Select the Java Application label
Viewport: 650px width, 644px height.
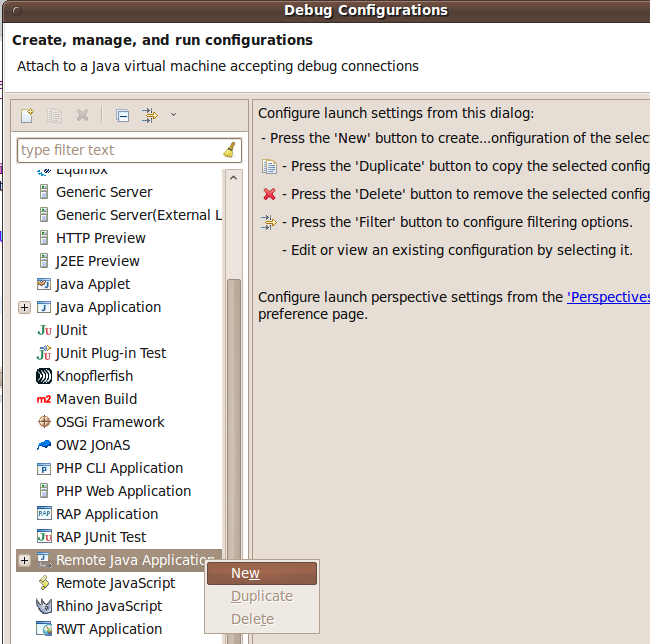coord(108,307)
